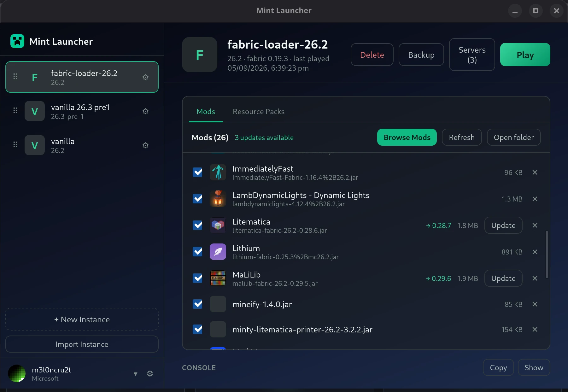This screenshot has height=392, width=568.
Task: Click Browse Mods button
Action: click(407, 137)
